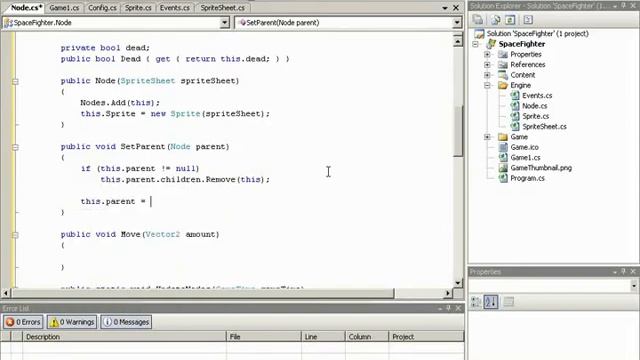Viewport: 640px width, 360px height.
Task: Switch to the Events.cs tab
Action: [175, 8]
